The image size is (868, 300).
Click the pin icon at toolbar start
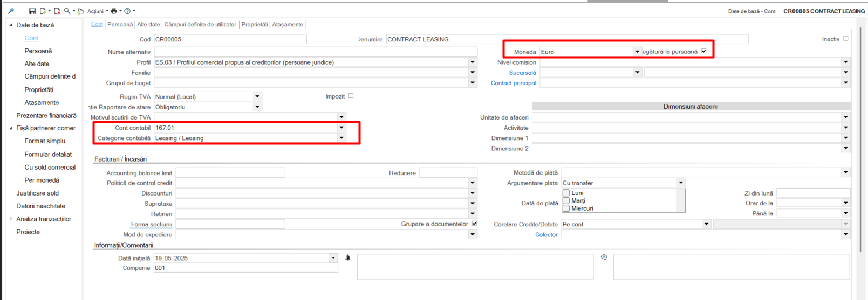coord(11,11)
